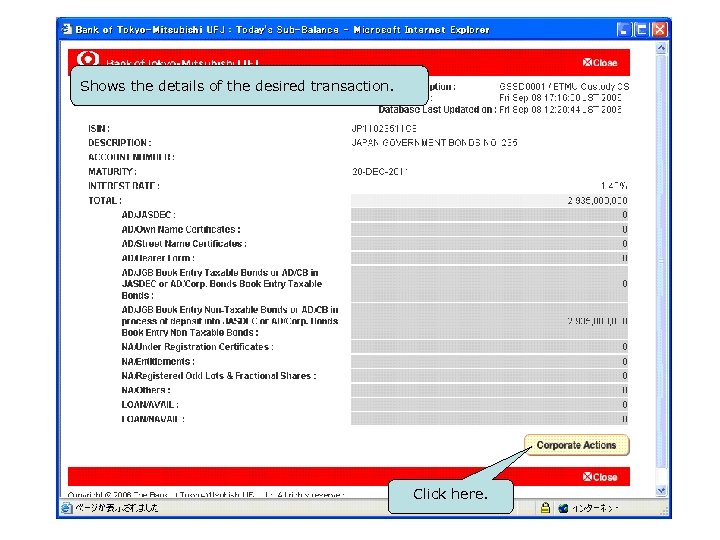This screenshot has width=720, height=540.
Task: Click the LOAN/NAVAIL label
Action: pyautogui.click(x=153, y=419)
